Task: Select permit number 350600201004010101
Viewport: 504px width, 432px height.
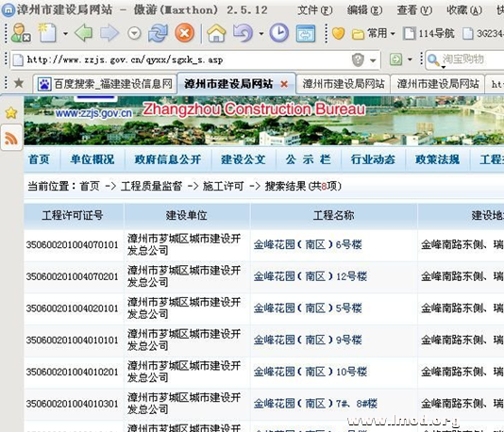Action: click(73, 341)
